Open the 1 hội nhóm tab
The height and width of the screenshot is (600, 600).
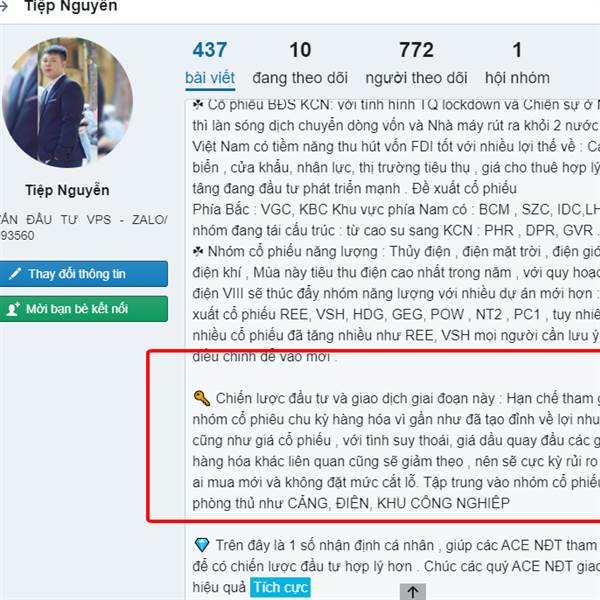[517, 64]
